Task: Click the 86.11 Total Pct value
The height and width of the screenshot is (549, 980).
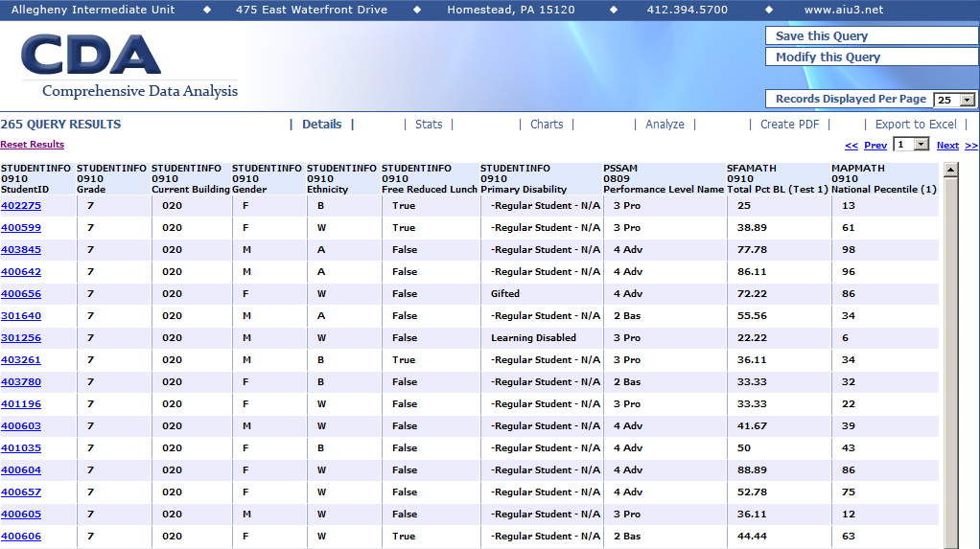Action: [x=752, y=272]
